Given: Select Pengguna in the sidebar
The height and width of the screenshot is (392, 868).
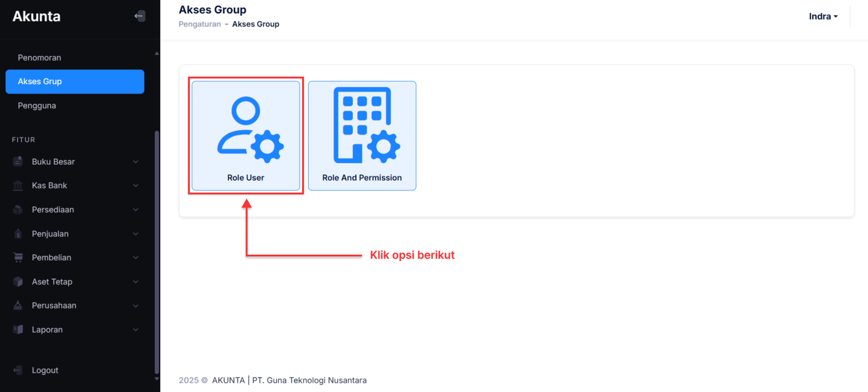Looking at the screenshot, I should [x=37, y=105].
